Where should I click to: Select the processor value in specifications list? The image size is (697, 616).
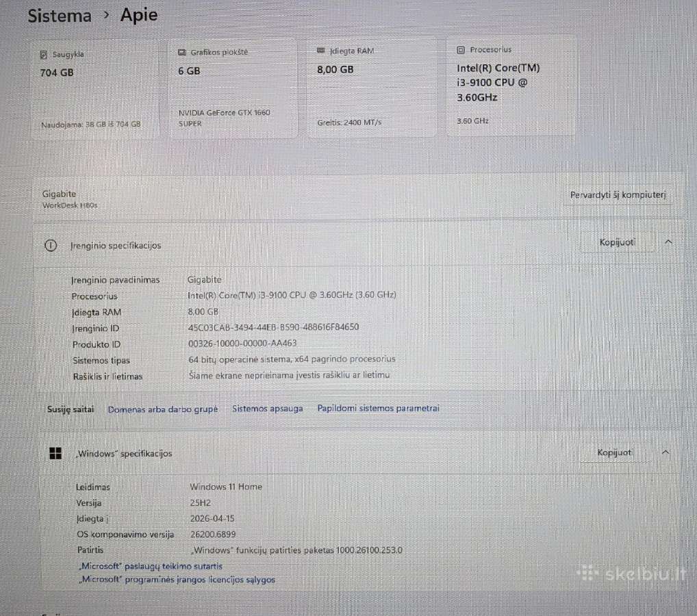[x=292, y=295]
